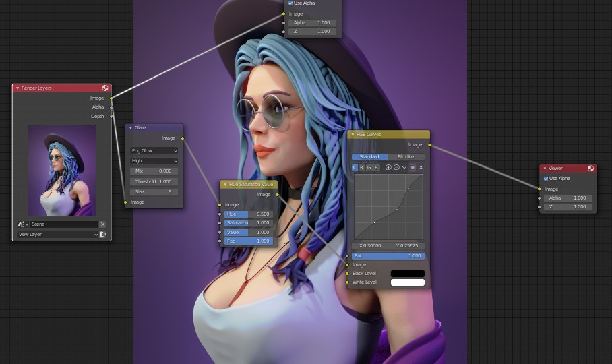
Task: Click the render active scene icon beside View Layer
Action: 102,235
